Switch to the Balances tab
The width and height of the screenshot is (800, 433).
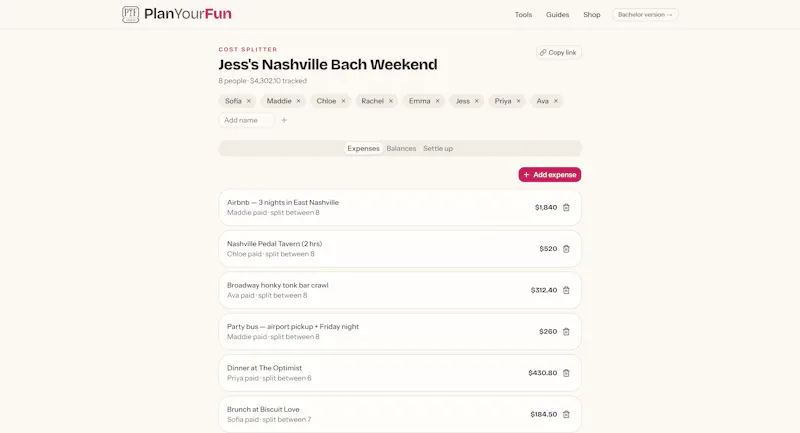pos(401,148)
